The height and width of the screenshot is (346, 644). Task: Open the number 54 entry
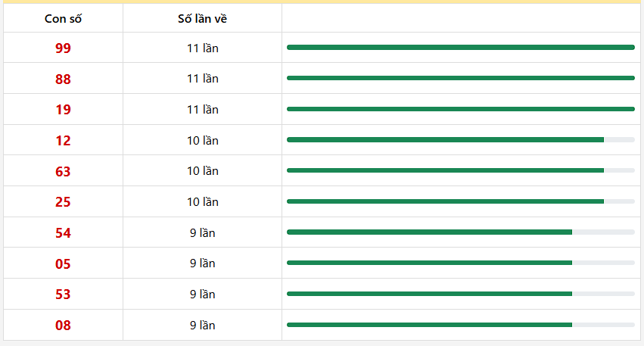pos(63,233)
